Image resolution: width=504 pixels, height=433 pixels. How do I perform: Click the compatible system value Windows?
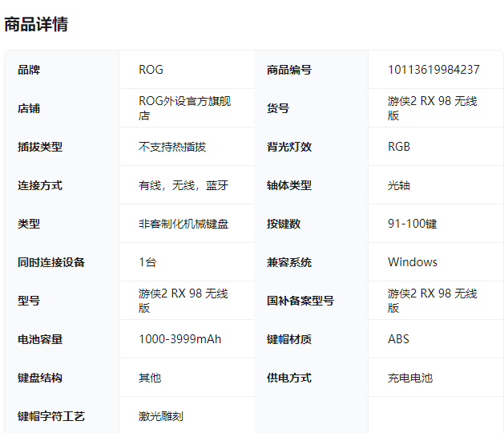(x=413, y=262)
